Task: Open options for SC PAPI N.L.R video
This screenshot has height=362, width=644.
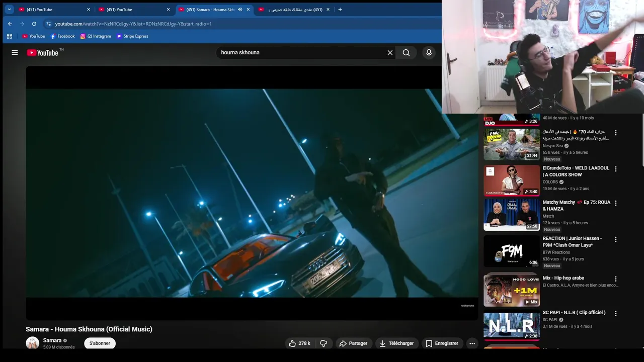Action: tap(615, 313)
